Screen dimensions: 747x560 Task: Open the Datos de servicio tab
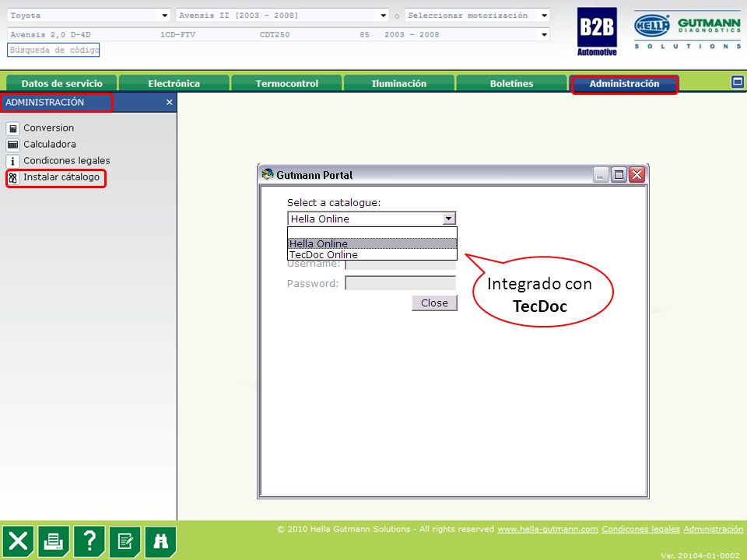61,83
